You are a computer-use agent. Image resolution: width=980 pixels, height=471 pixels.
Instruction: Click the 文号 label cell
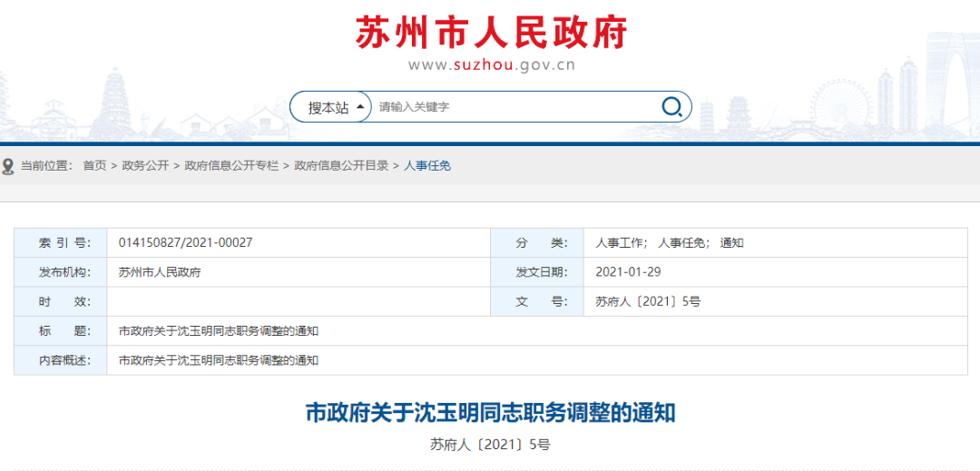537,301
